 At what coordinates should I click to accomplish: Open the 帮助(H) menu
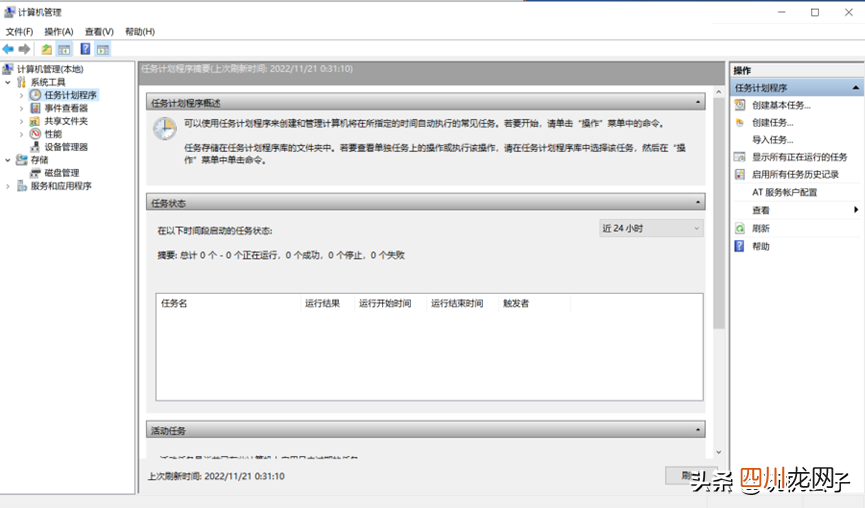pos(140,32)
